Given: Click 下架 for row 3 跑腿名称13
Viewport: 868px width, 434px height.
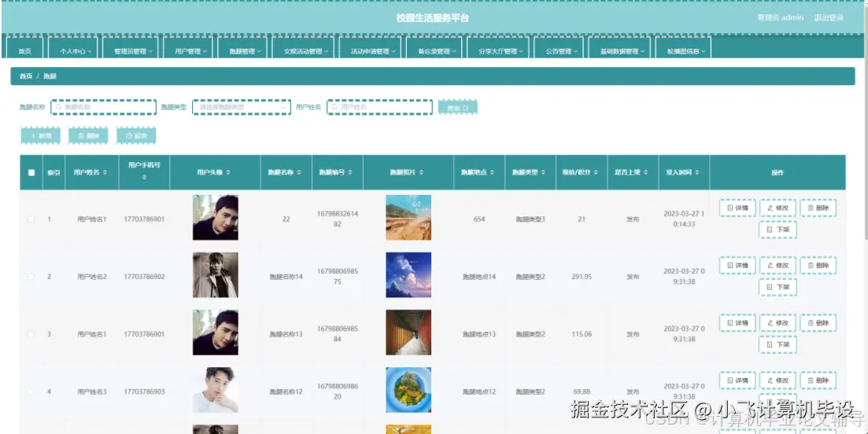Looking at the screenshot, I should click(x=778, y=344).
